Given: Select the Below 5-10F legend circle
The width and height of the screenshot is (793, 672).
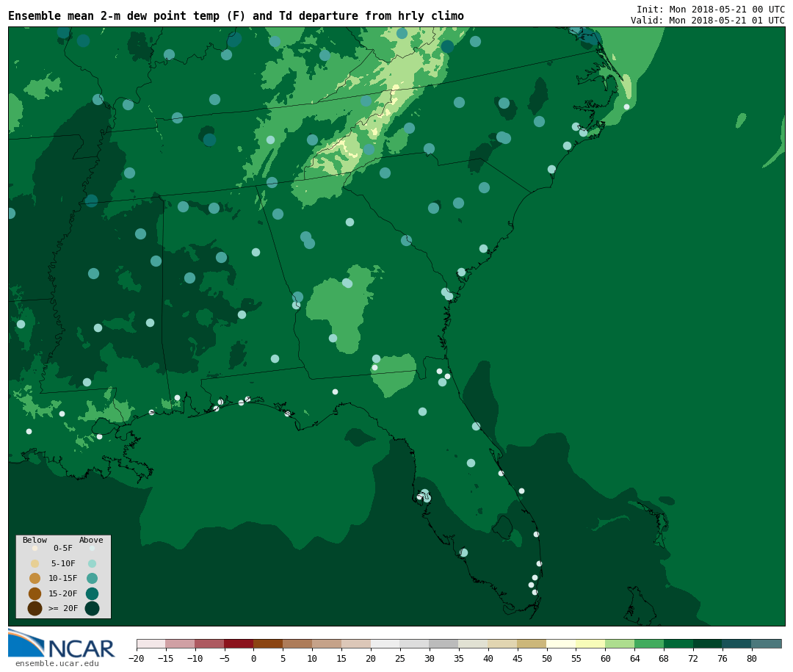Looking at the screenshot, I should pos(35,563).
